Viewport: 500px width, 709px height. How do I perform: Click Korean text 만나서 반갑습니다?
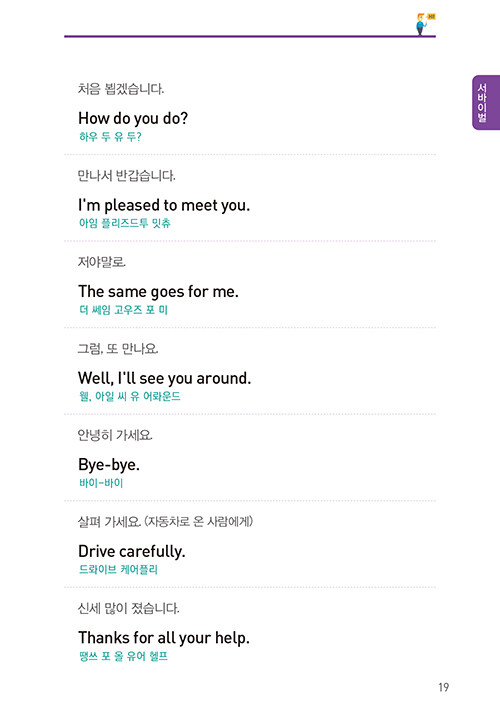click(126, 175)
